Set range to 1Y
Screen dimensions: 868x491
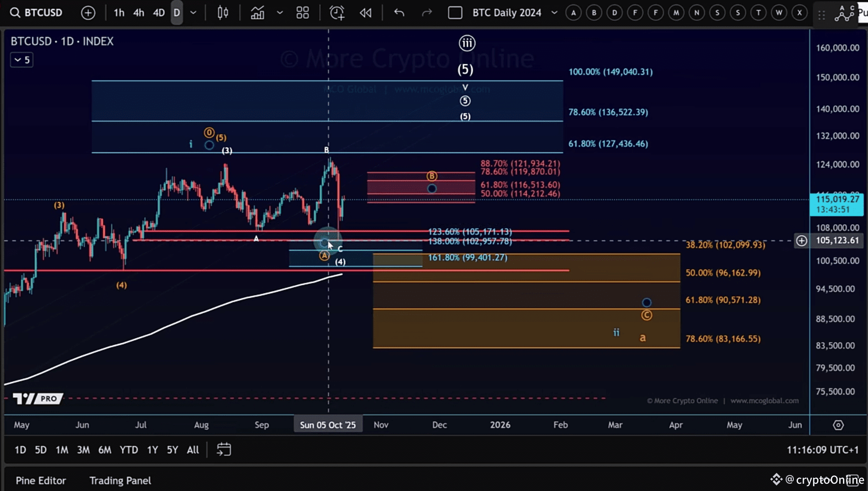point(152,450)
